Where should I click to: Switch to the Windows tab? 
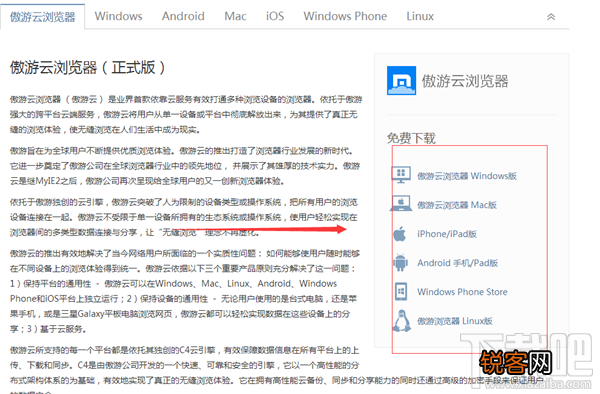pos(119,16)
